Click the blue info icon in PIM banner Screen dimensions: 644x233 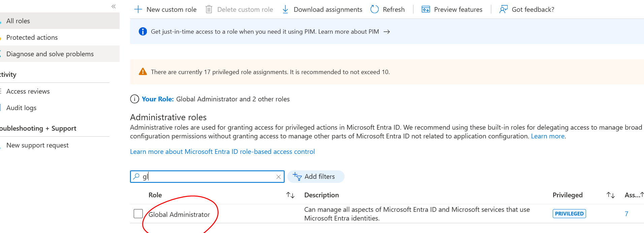pos(143,31)
